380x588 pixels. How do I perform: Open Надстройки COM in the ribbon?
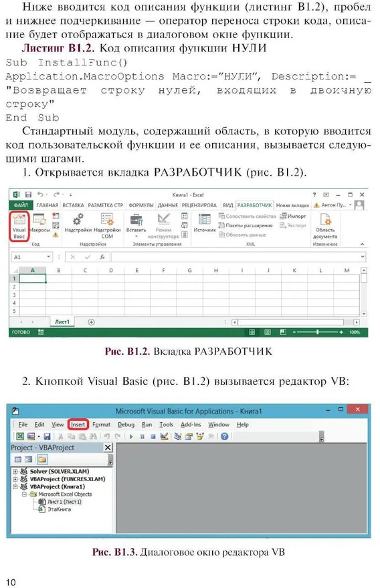pos(107,226)
